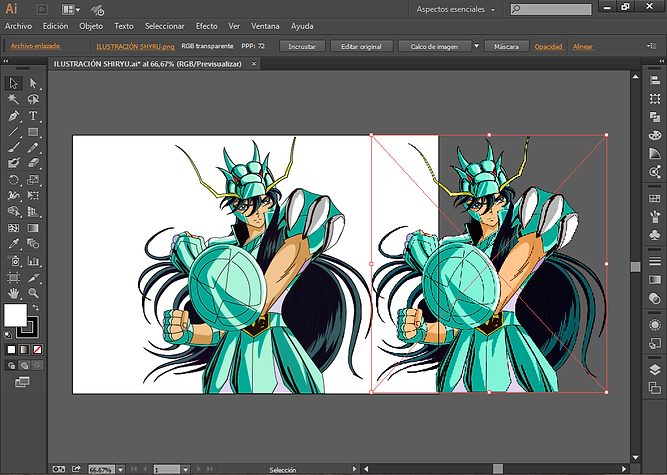Click the Incrustar button
The image size is (667, 475).
302,46
